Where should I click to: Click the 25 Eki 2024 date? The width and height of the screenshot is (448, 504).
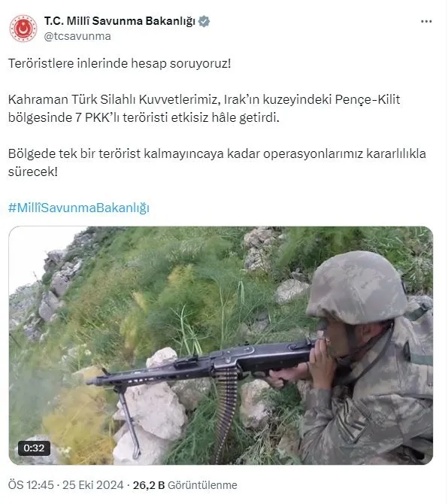(x=92, y=485)
